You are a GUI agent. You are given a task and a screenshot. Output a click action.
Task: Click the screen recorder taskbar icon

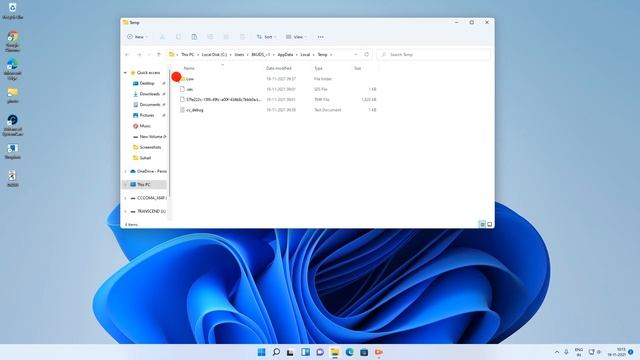pos(379,352)
